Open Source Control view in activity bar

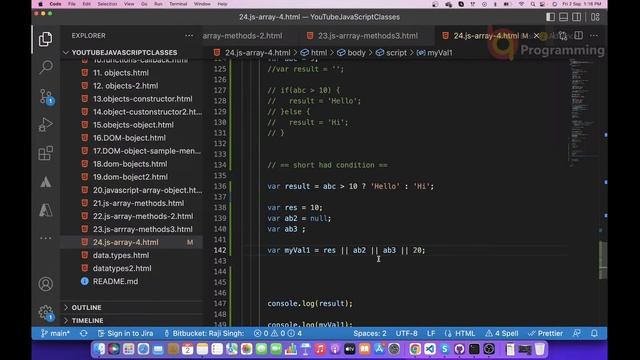coord(46,97)
